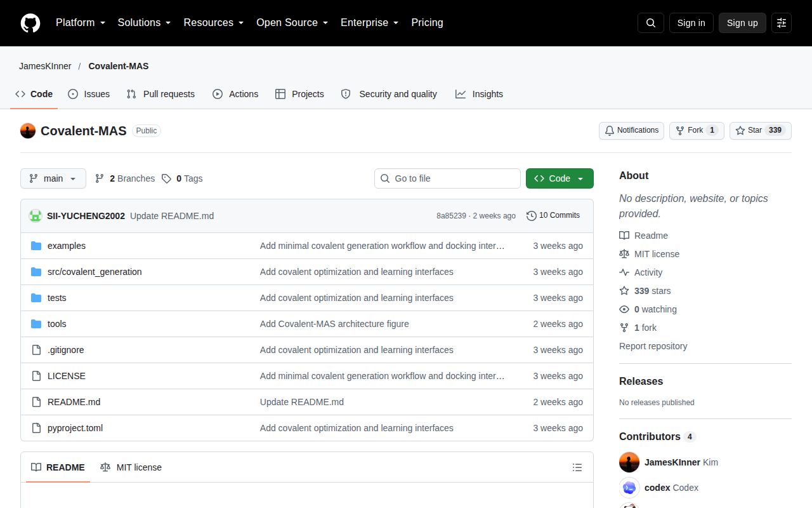Expand the Platform navigation menu
The height and width of the screenshot is (508, 812).
pyautogui.click(x=80, y=23)
